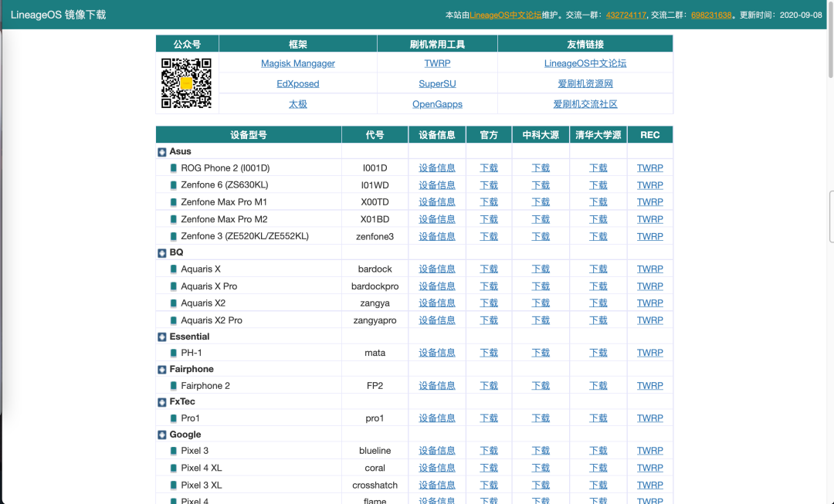Collapse the Asus group icon
Viewport: 834px width, 504px height.
coord(162,152)
